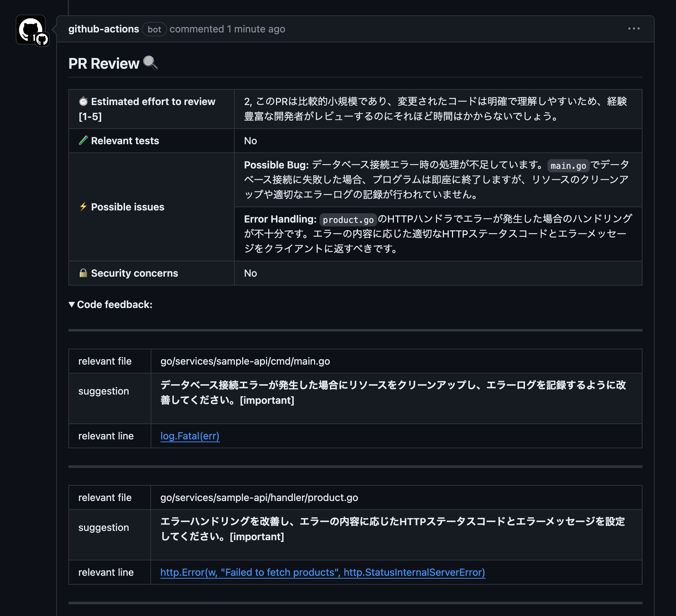Click the 'No' value for Relevant tests
The width and height of the screenshot is (676, 616).
point(250,141)
